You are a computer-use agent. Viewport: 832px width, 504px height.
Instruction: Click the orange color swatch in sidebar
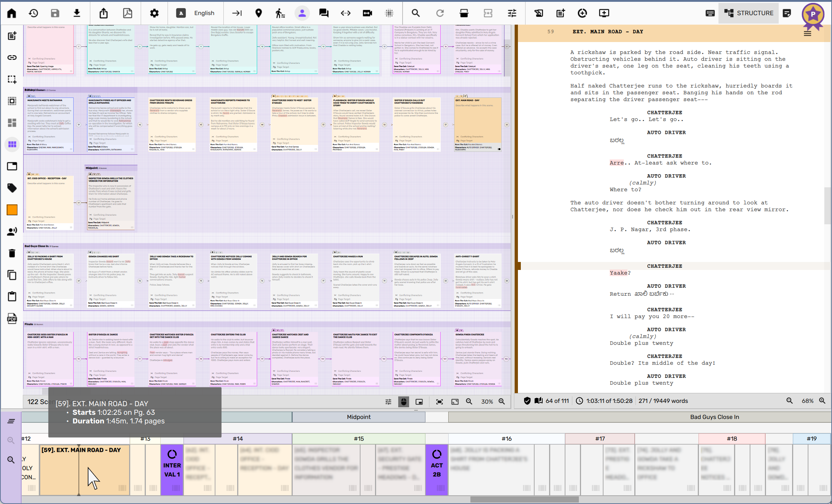[12, 210]
